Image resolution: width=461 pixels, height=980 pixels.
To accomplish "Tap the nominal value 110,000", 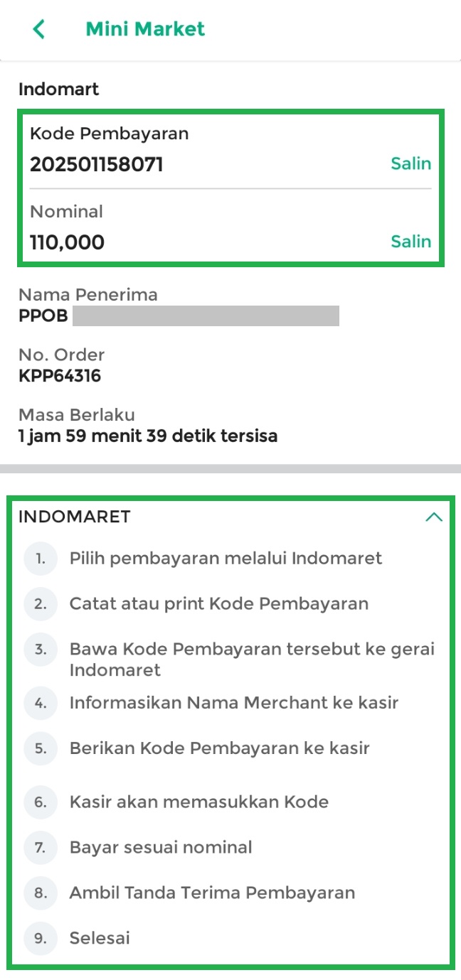I will [x=67, y=242].
